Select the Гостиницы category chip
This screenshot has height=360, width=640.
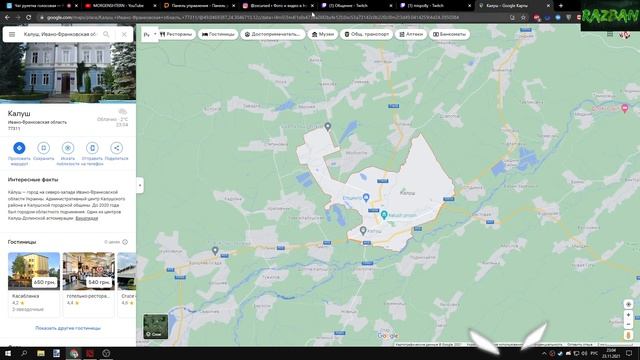point(218,34)
